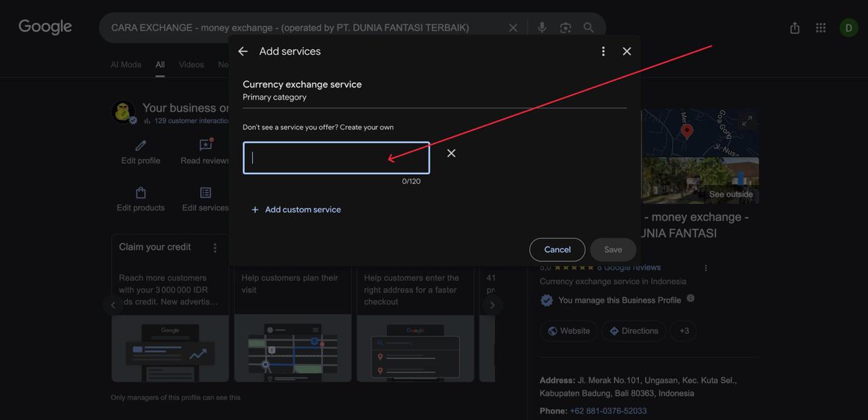Open the See outside street view photo

[700, 180]
